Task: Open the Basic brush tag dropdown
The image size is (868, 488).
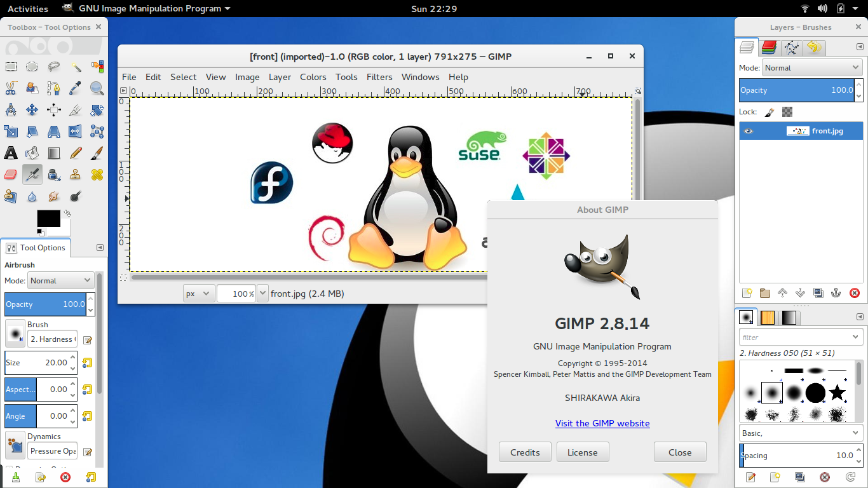Action: pos(801,433)
